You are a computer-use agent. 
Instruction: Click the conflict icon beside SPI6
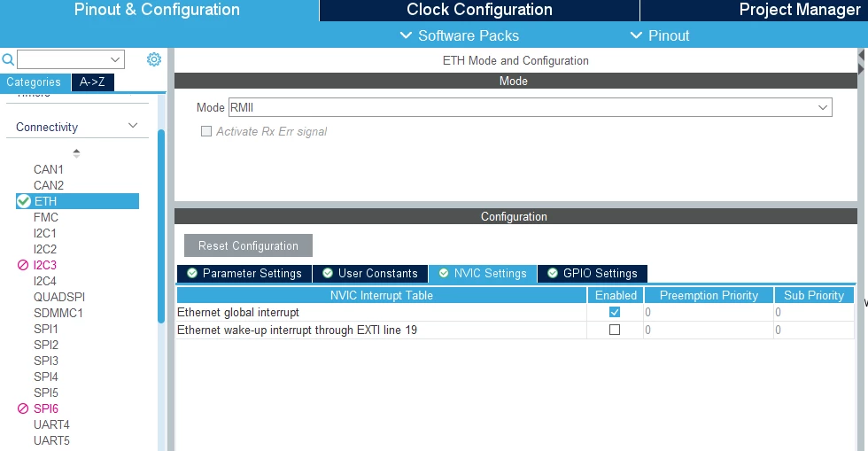(x=23, y=408)
